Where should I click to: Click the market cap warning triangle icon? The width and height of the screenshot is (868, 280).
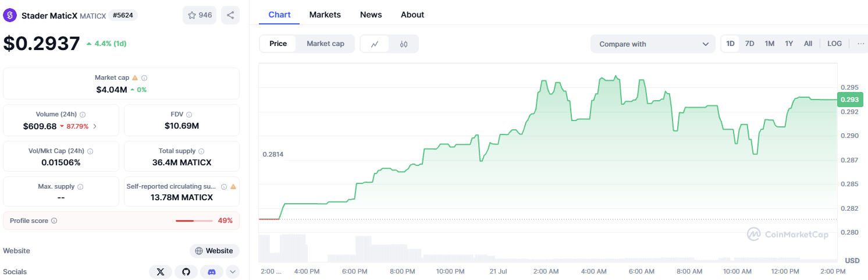[135, 77]
